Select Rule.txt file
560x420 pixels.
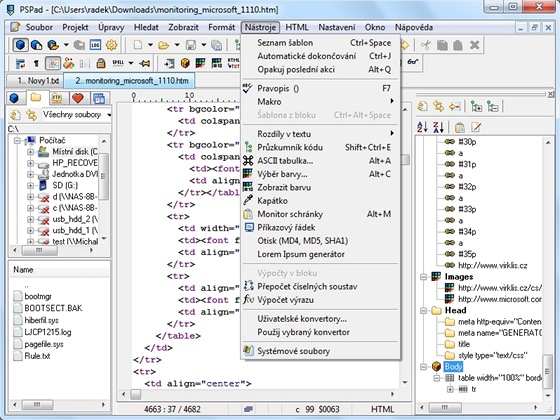click(37, 356)
